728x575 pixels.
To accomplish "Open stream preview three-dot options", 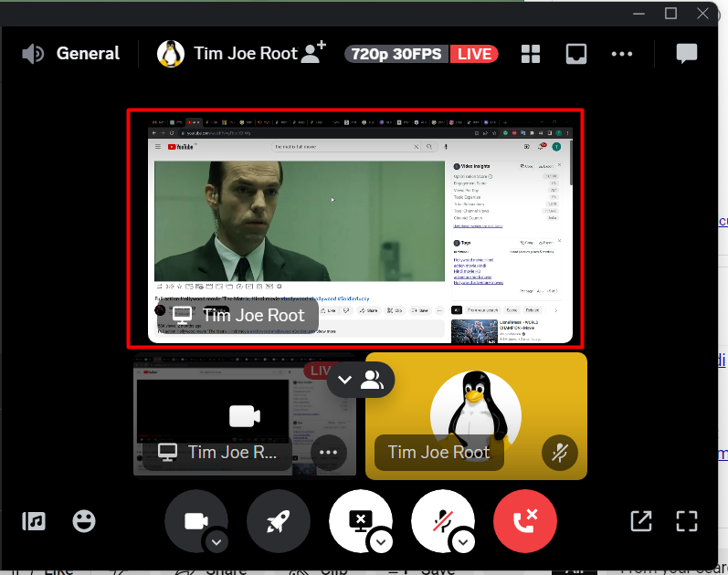I will (328, 453).
